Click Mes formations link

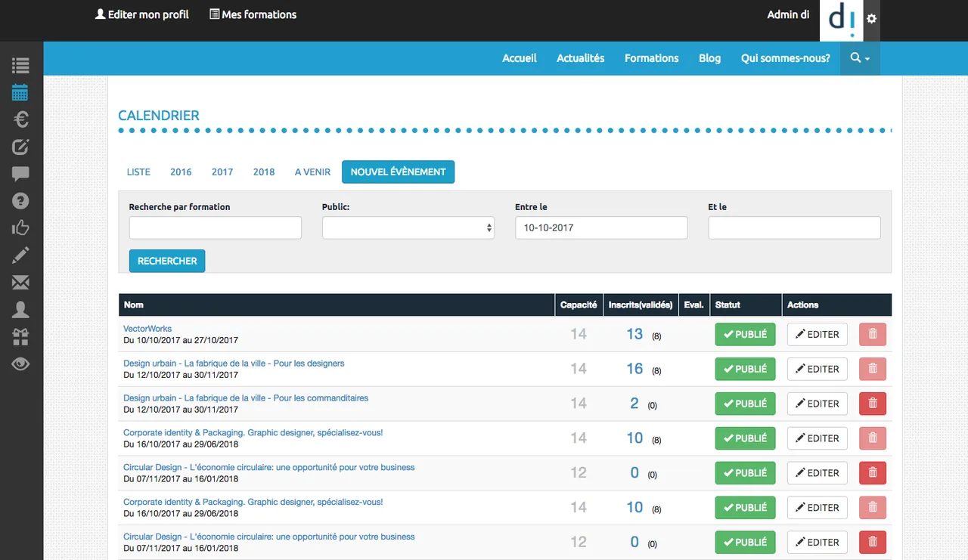tap(253, 14)
